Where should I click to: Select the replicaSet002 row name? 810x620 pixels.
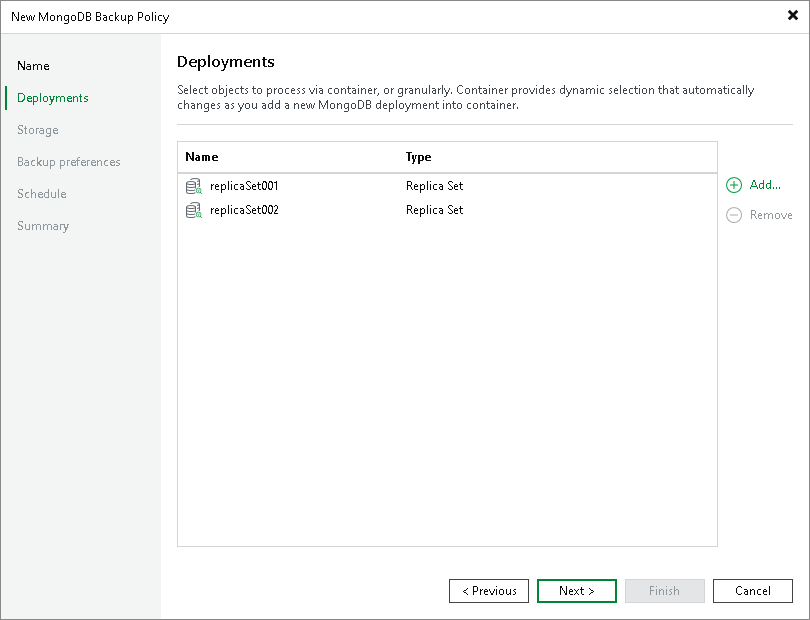click(x=244, y=210)
